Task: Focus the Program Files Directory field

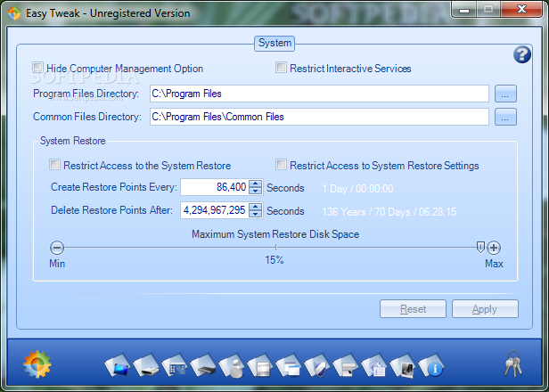Action: click(x=319, y=94)
